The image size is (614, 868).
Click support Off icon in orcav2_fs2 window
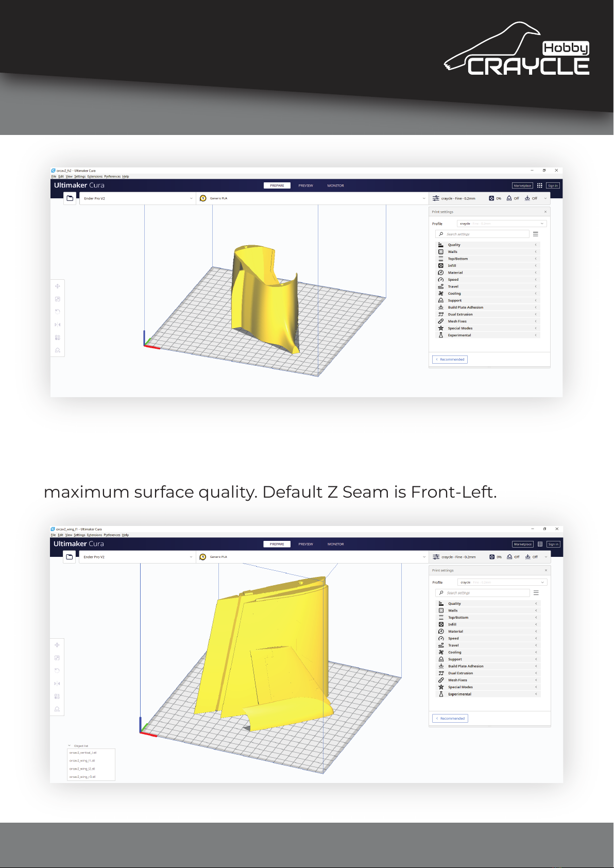tap(509, 198)
